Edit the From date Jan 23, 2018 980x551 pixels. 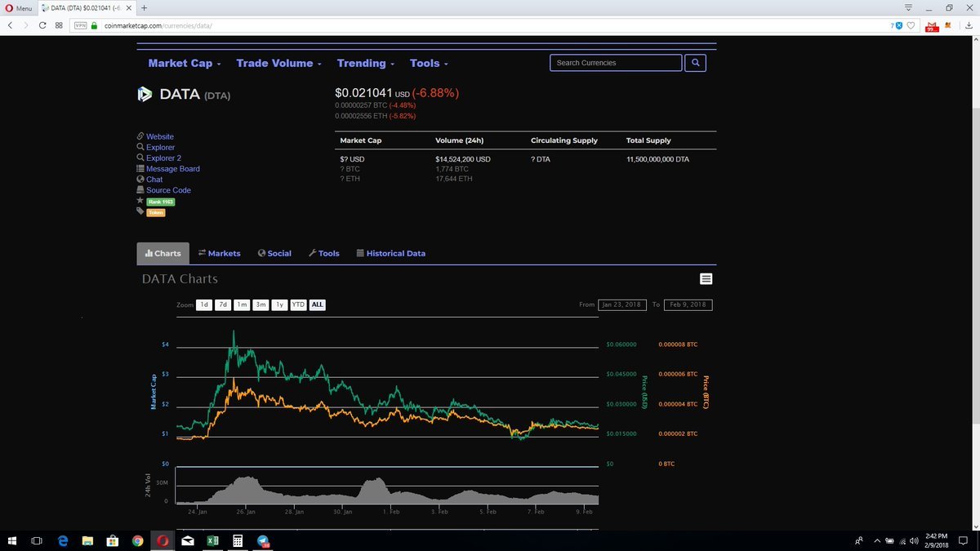621,304
